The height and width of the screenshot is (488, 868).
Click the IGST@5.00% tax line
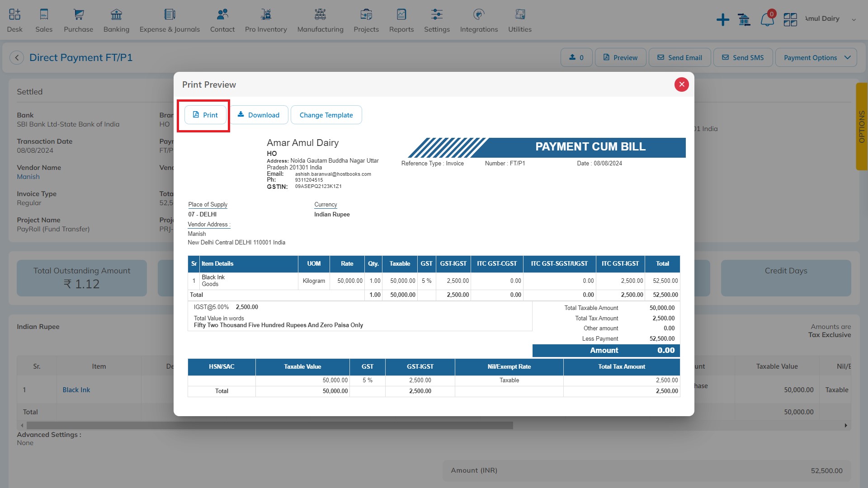coord(226,307)
